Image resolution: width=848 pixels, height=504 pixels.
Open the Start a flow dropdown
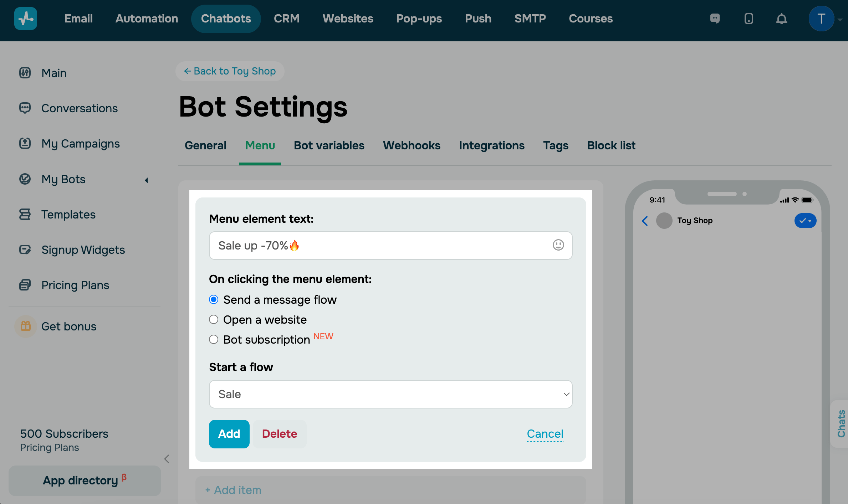[x=390, y=394]
